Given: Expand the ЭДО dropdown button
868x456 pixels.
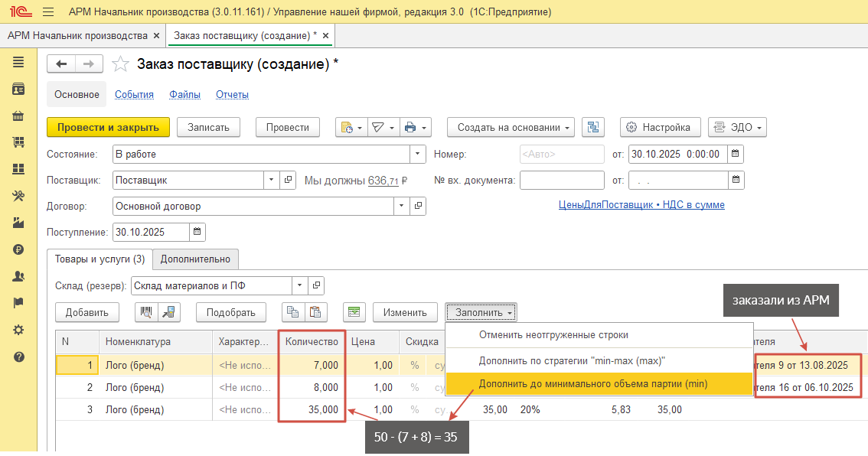Looking at the screenshot, I should pos(737,128).
